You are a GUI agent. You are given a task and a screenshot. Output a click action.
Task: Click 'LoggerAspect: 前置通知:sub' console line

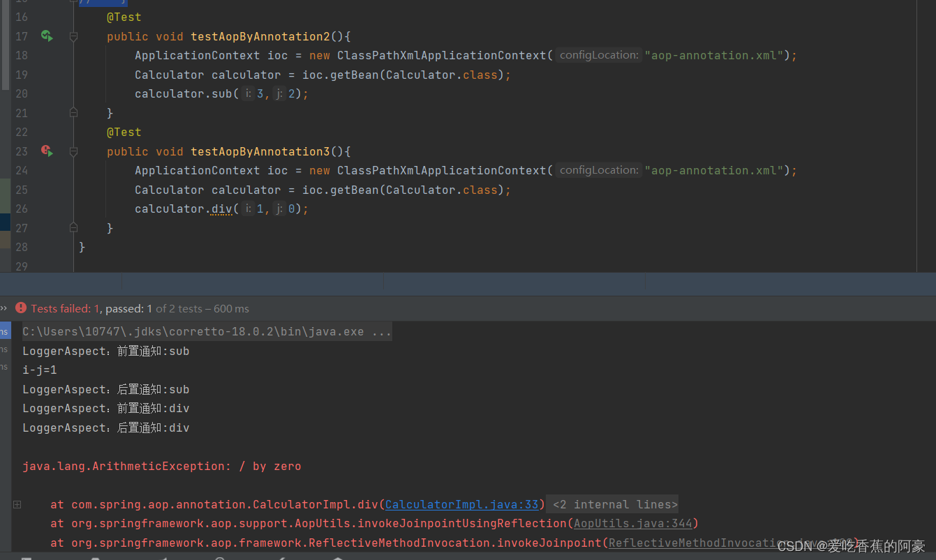point(106,351)
